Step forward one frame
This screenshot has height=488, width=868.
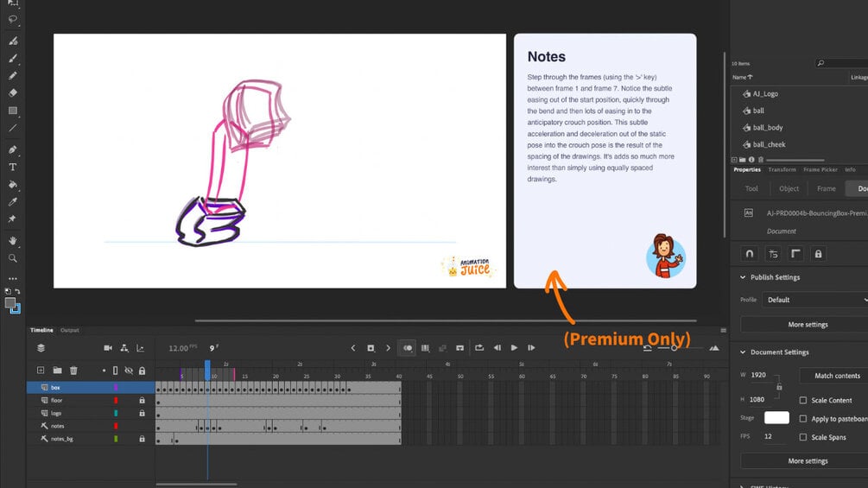coord(531,348)
